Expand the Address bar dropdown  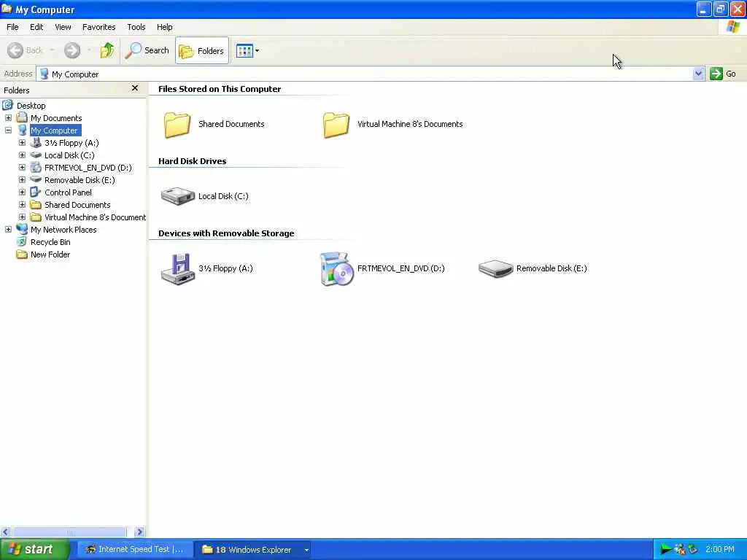(698, 74)
